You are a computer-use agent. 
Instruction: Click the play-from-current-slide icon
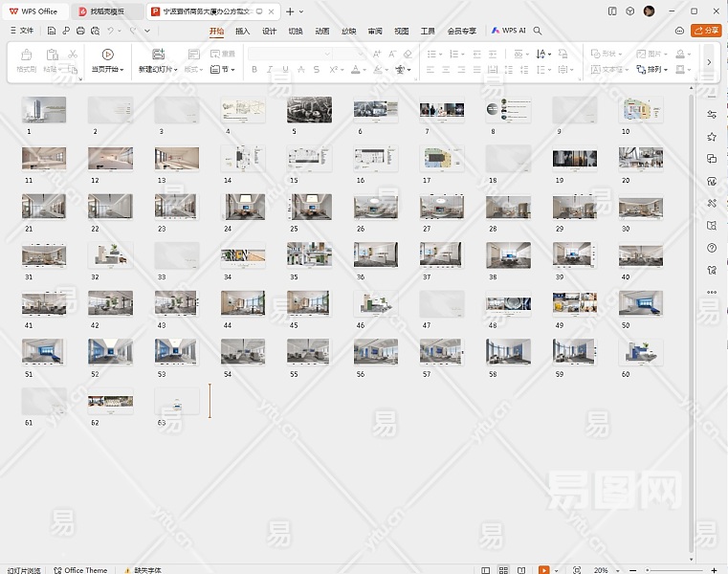pos(107,55)
